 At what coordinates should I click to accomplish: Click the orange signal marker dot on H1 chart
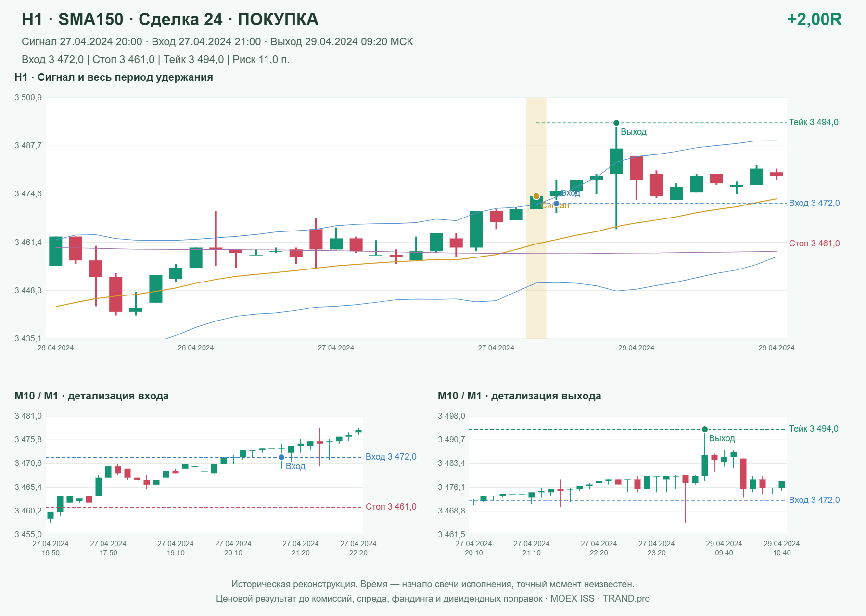536,196
